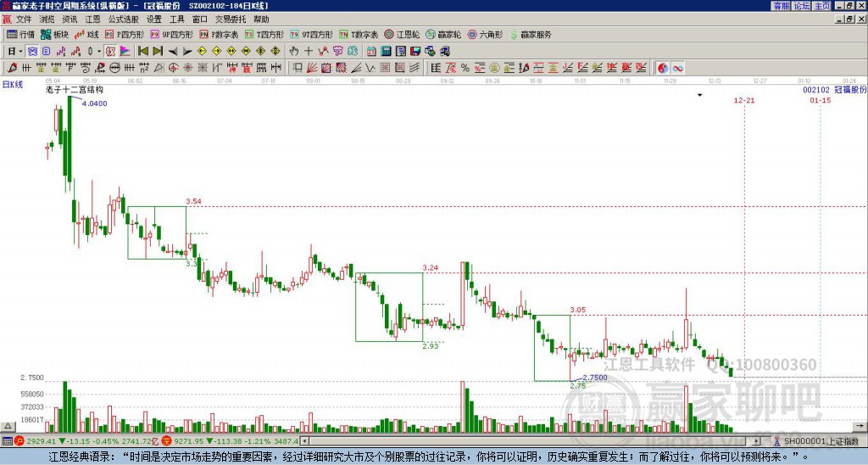Toggle the yin-yang taiji button

point(663,68)
